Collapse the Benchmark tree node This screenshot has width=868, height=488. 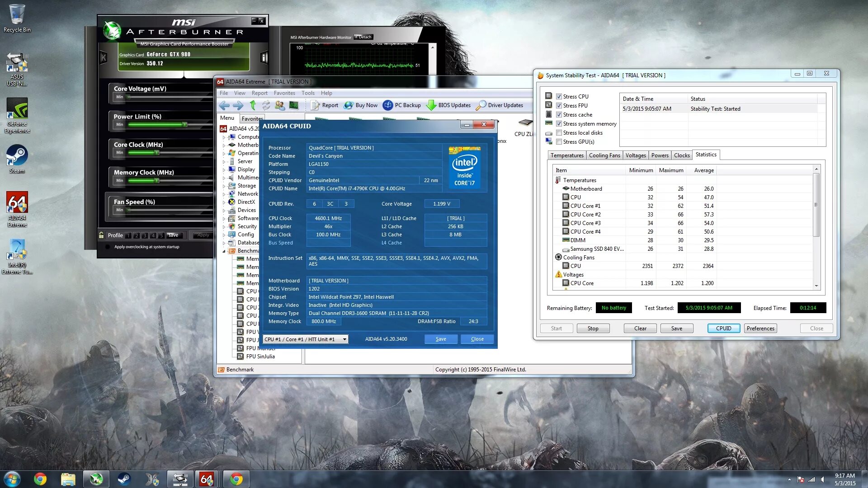pos(224,251)
